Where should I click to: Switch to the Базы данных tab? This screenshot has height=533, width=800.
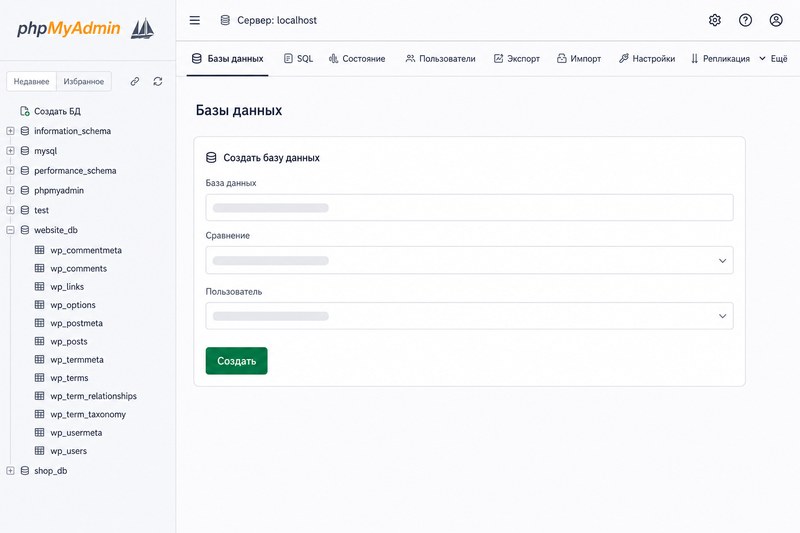tap(228, 59)
